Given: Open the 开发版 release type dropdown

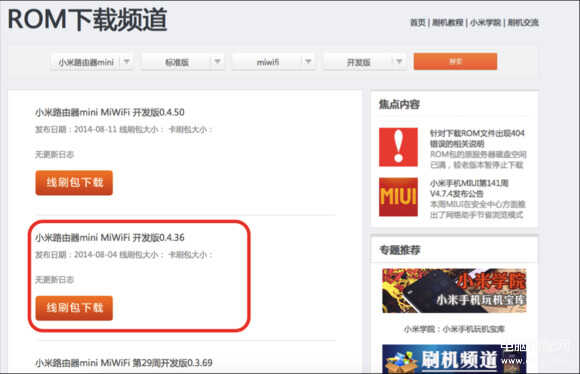Looking at the screenshot, I should (x=364, y=62).
